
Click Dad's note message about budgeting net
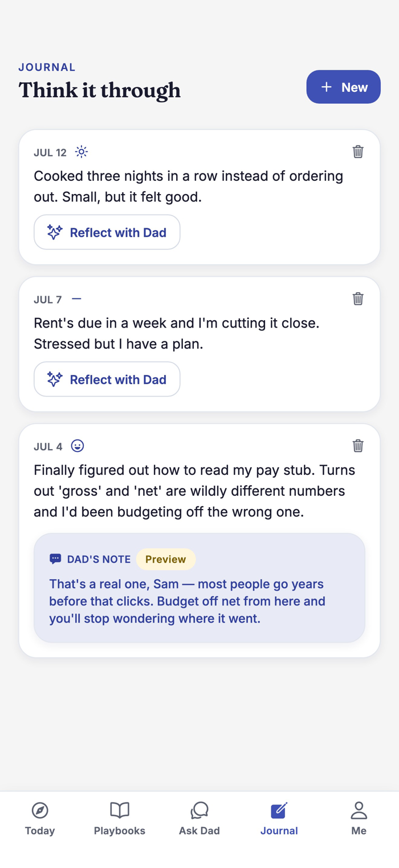point(187,601)
